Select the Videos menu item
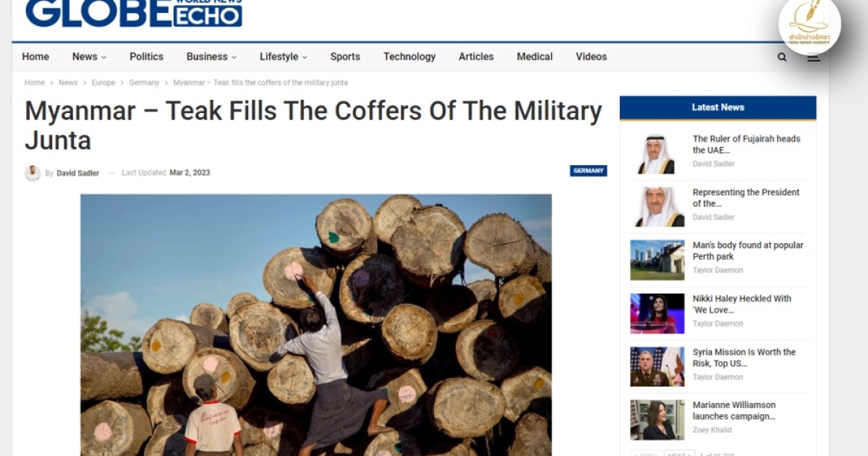868x456 pixels. [x=591, y=56]
